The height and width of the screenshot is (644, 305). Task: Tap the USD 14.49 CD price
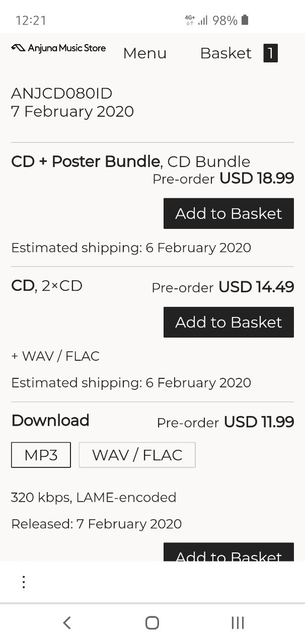click(x=256, y=287)
